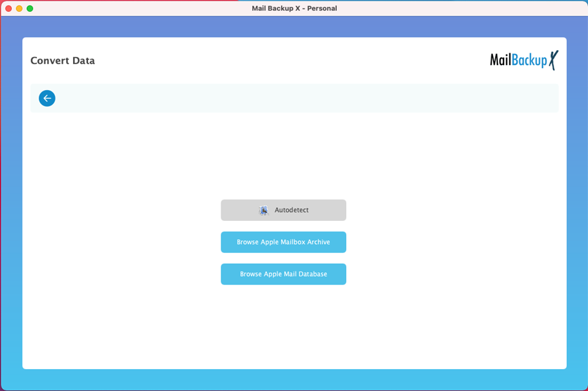Go back using the blue arrow button
The height and width of the screenshot is (391, 588).
[x=47, y=98]
